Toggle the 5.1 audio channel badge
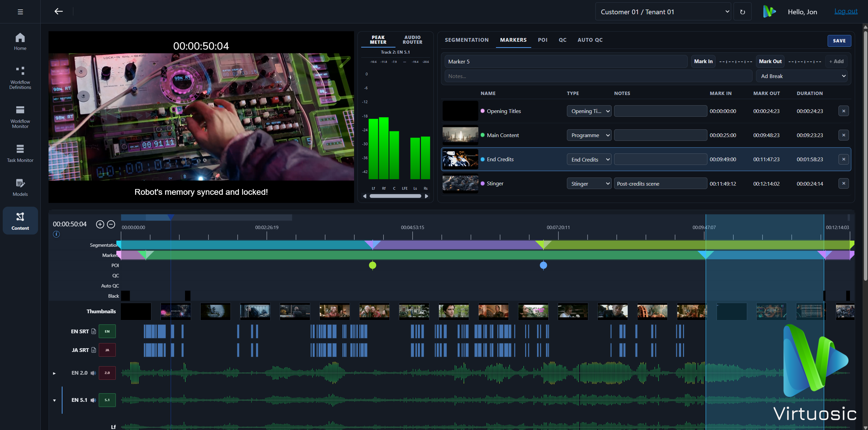Viewport: 868px width, 430px height. 107,400
